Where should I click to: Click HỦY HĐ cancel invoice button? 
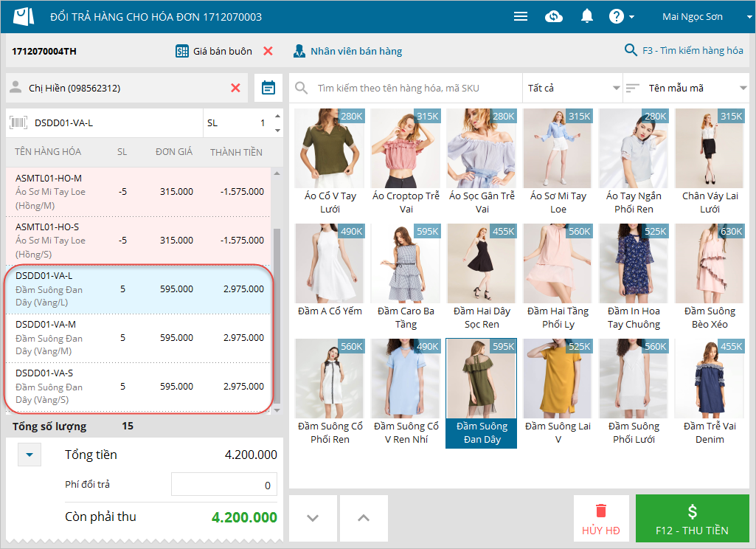click(x=601, y=519)
